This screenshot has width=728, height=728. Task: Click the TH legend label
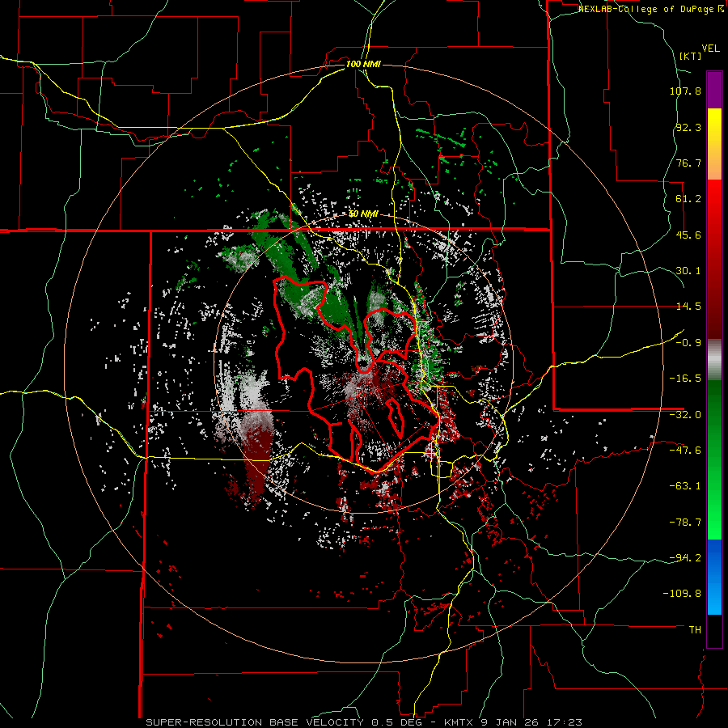695,630
